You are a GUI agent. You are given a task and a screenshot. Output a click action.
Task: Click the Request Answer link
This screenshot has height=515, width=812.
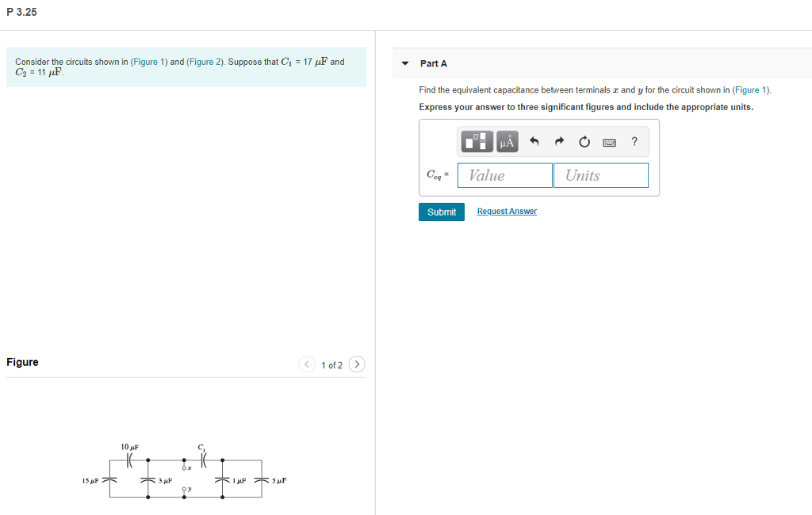(x=507, y=212)
